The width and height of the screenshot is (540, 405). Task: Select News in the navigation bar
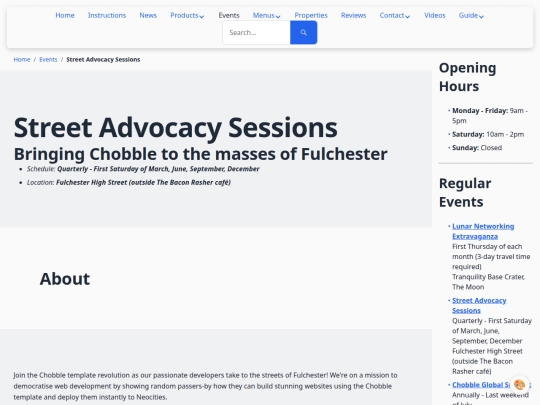148,15
